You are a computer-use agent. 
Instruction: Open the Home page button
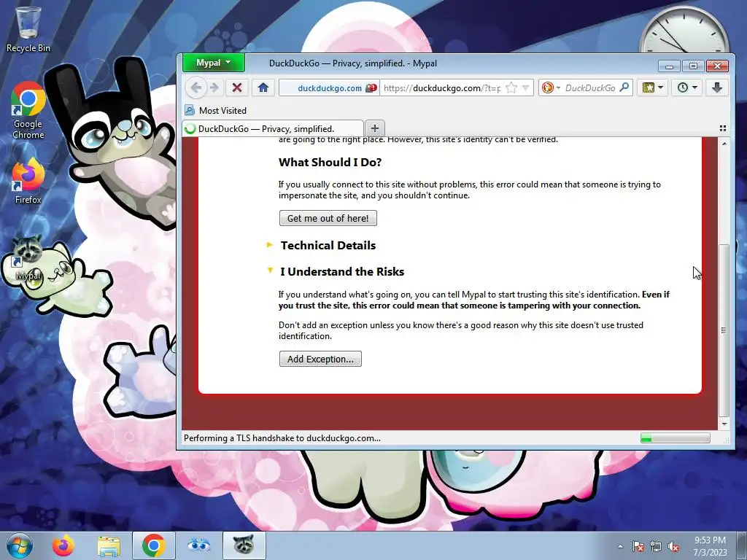pos(263,87)
